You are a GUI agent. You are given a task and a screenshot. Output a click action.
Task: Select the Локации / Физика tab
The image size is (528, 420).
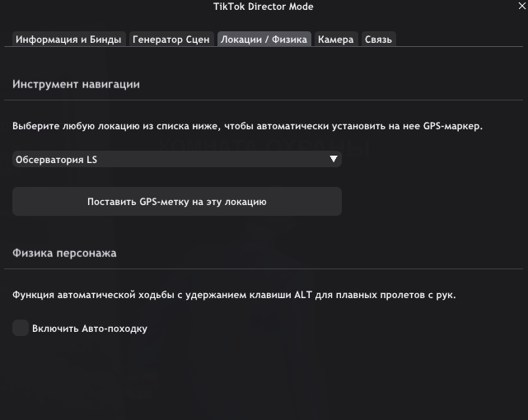[x=264, y=39]
